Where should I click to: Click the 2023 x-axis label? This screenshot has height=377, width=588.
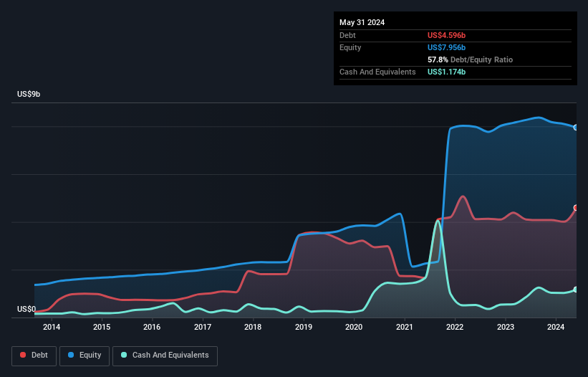[506, 327]
